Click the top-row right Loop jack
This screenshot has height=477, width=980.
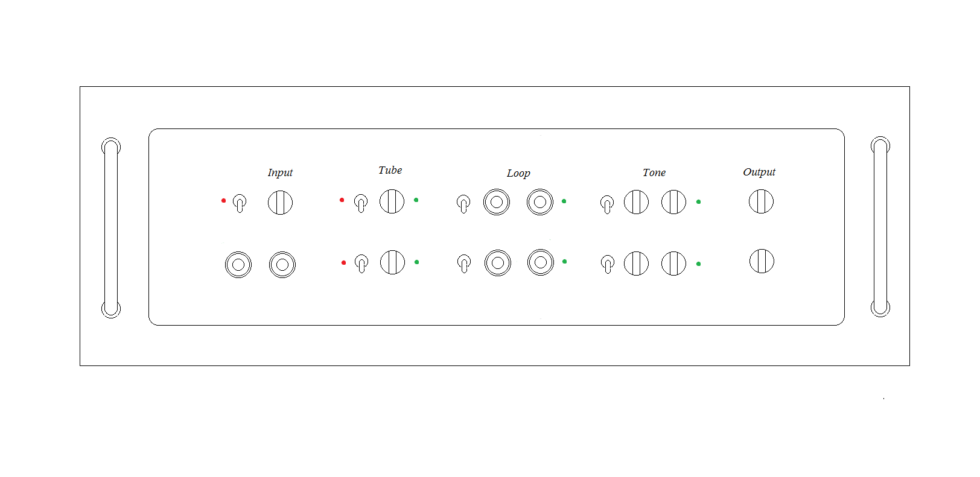pyautogui.click(x=540, y=202)
